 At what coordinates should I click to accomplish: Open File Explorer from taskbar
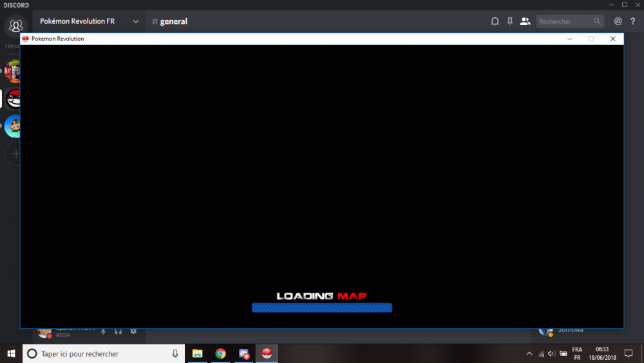click(x=198, y=353)
